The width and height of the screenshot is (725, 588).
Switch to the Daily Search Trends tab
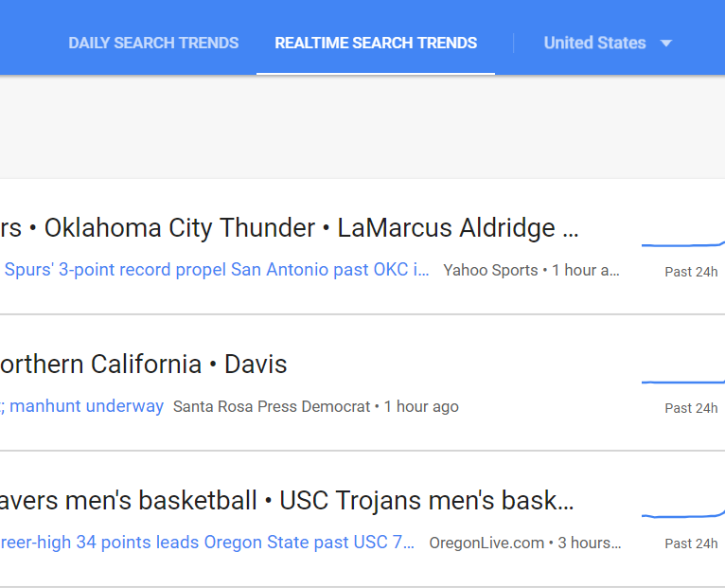[x=153, y=43]
